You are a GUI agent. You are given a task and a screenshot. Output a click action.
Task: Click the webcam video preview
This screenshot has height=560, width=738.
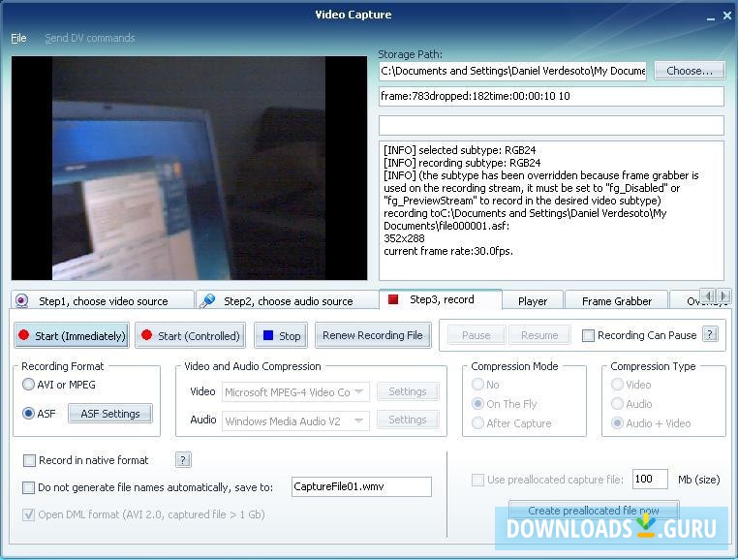[189, 169]
